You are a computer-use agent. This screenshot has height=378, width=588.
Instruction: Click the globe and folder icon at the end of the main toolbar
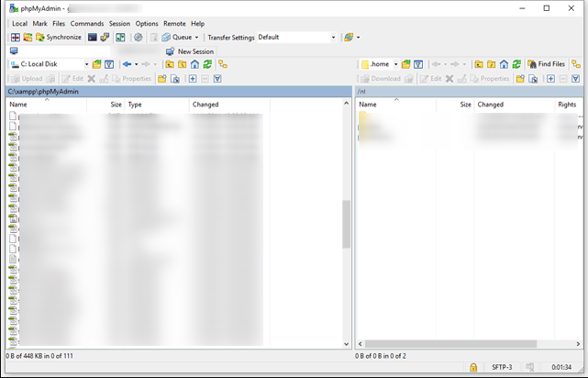point(349,37)
